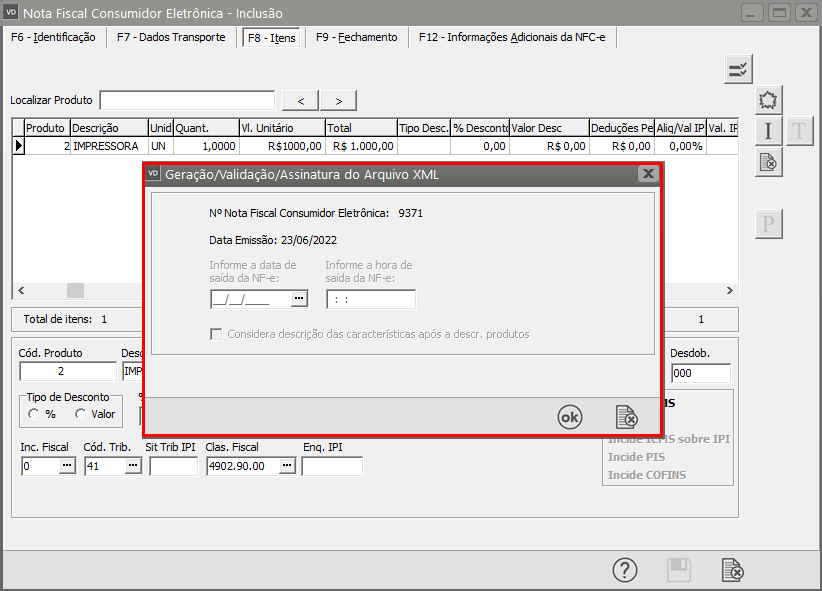Open the checklist options icon top right
Image resolution: width=822 pixels, height=591 pixels.
738,69
